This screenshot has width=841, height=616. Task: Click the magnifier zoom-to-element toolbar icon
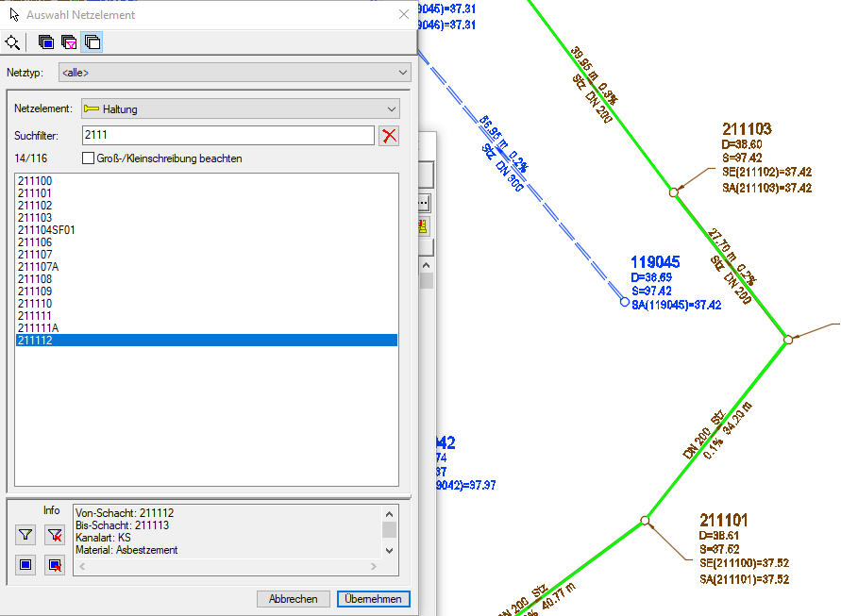point(12,42)
